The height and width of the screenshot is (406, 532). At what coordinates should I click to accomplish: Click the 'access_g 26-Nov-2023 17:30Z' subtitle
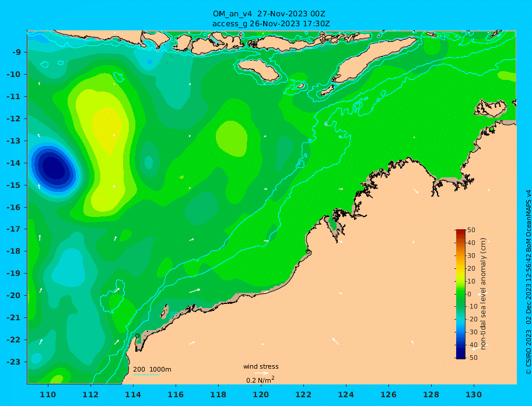coord(271,24)
